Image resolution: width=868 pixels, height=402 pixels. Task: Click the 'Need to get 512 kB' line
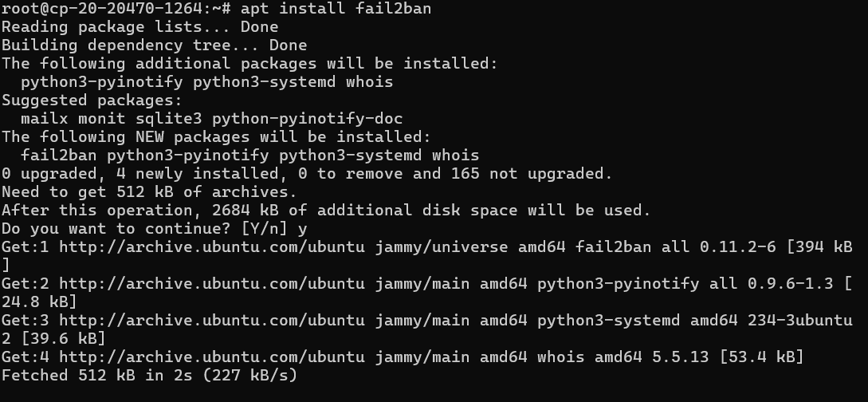pyautogui.click(x=149, y=192)
